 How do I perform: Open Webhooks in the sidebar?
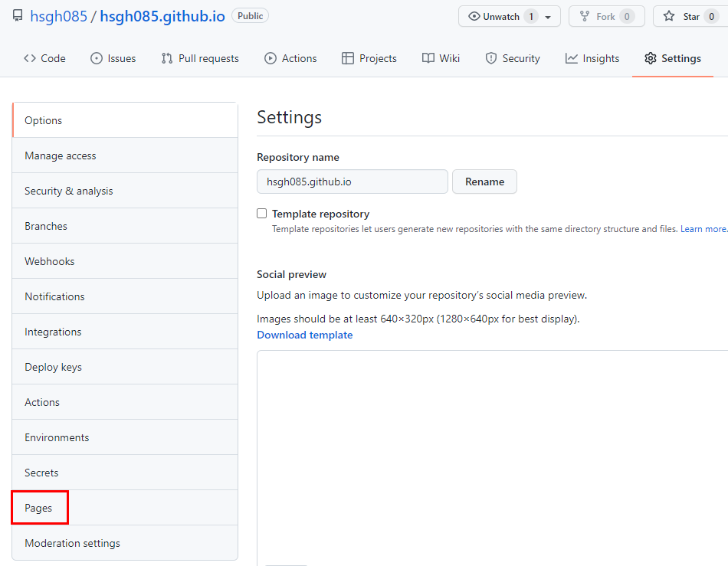coord(125,261)
